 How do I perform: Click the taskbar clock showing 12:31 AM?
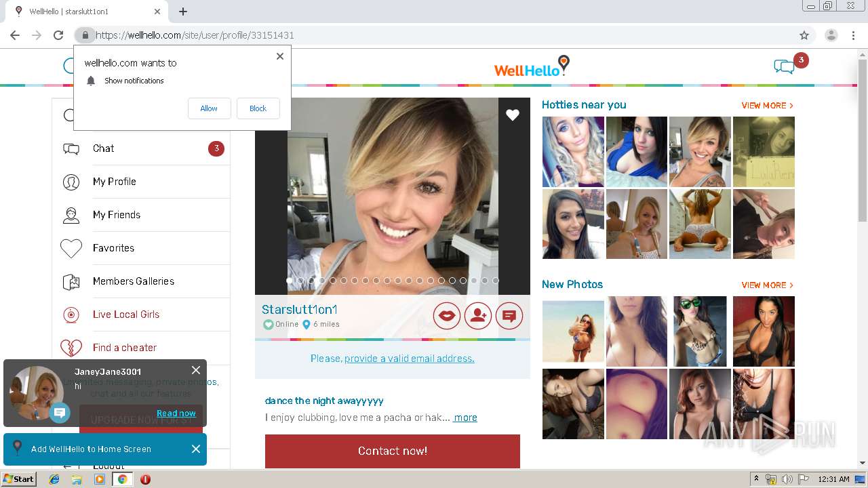[x=834, y=479]
